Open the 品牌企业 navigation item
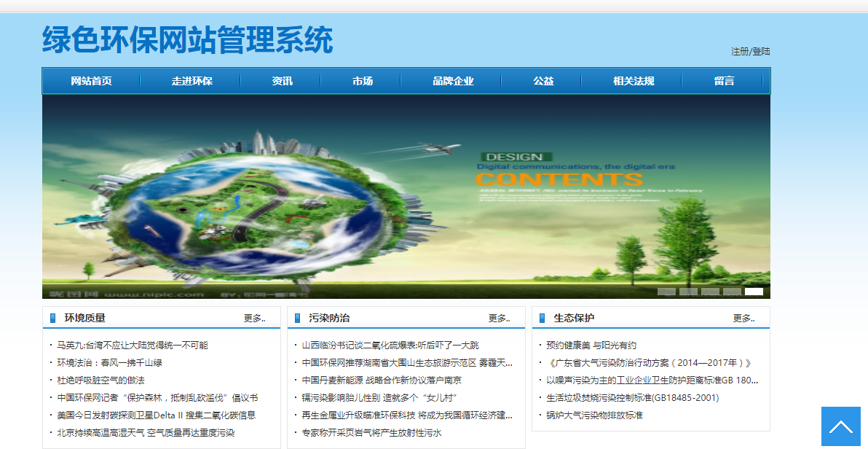 pos(453,81)
